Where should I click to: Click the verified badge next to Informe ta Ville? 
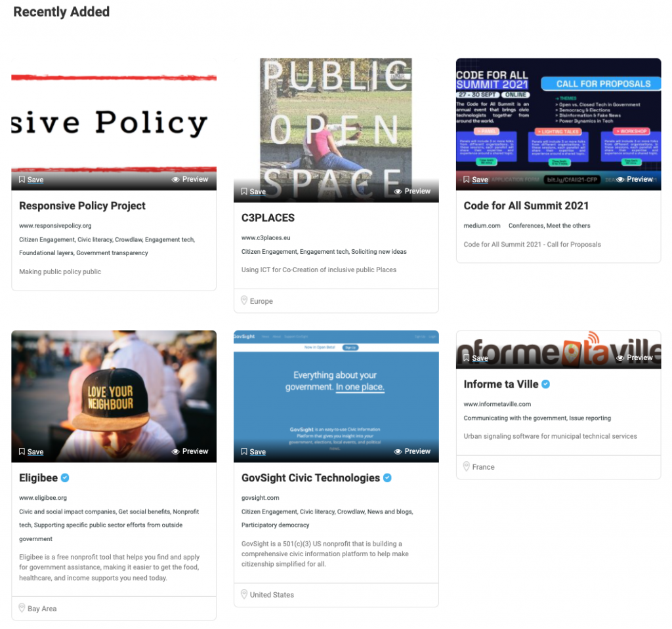[x=545, y=384]
